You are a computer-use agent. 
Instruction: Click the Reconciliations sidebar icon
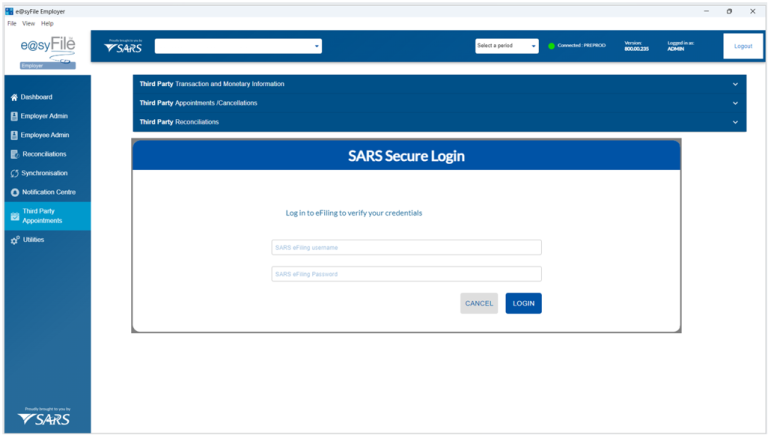coord(15,154)
